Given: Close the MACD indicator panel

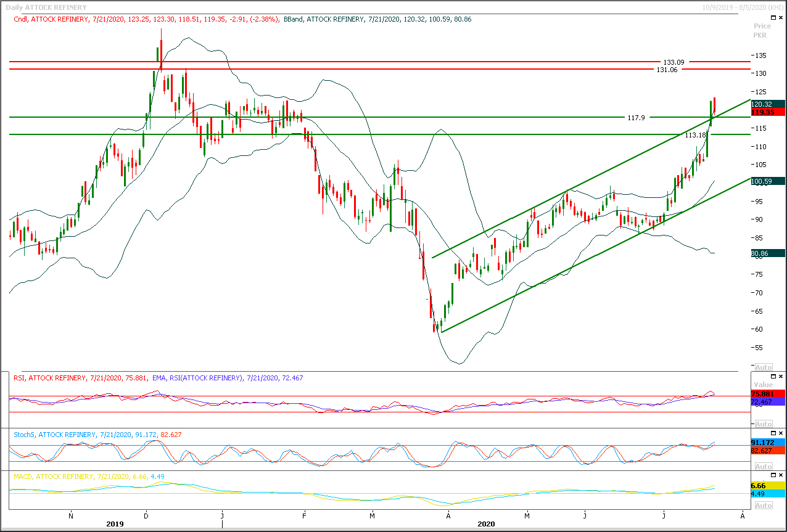Looking at the screenshot, I should [x=780, y=475].
